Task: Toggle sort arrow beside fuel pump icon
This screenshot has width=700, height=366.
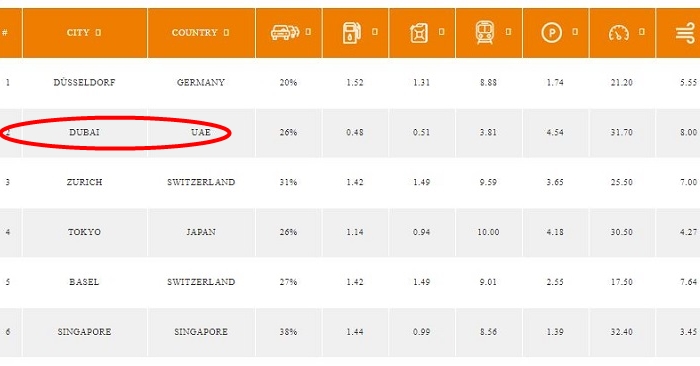Action: [x=375, y=32]
